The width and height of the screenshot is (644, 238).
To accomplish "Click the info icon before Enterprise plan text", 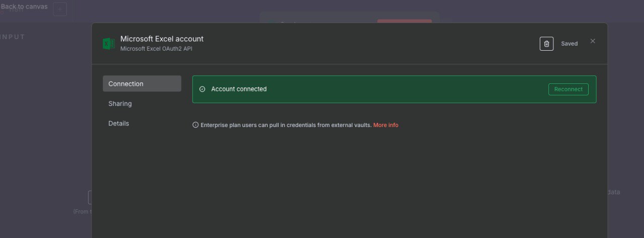I will point(196,125).
